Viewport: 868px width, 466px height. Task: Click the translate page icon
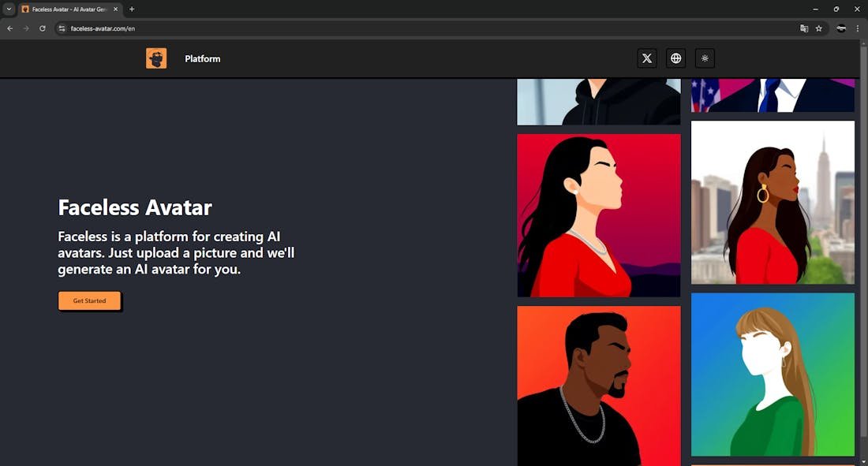coord(804,28)
